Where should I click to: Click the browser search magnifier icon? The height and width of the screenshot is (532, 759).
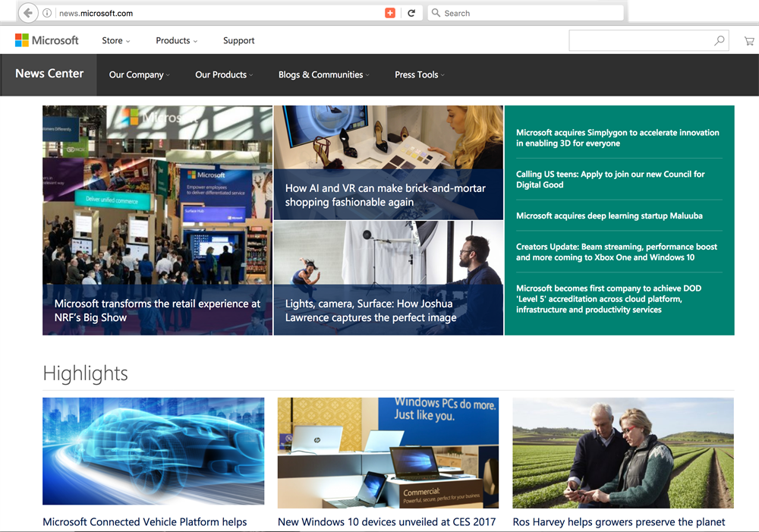(436, 13)
